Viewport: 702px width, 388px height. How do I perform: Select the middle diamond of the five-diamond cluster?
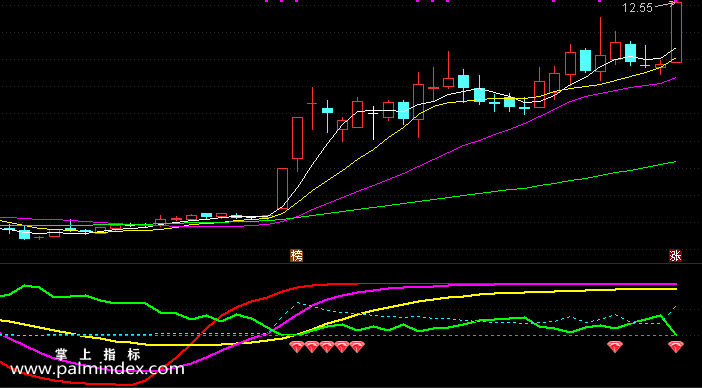click(327, 346)
